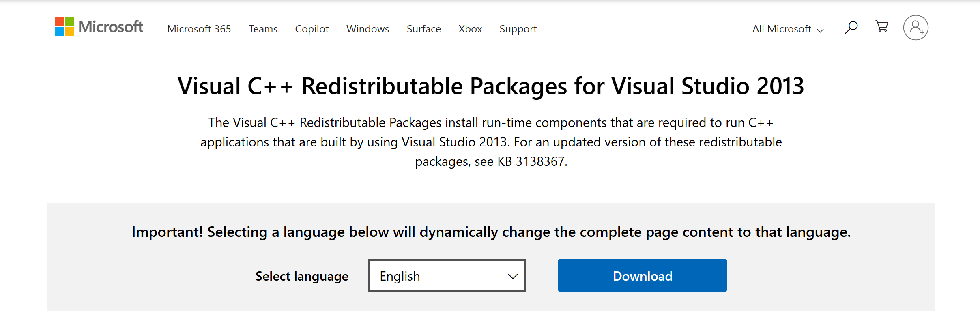The height and width of the screenshot is (335, 980).
Task: Click the All Microsoft chevron arrow
Action: coord(820,30)
